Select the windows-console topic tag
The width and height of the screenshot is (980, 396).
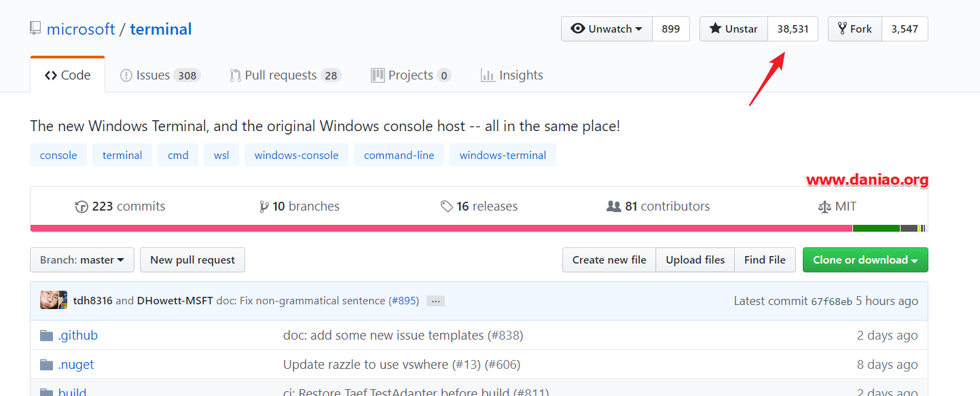296,155
